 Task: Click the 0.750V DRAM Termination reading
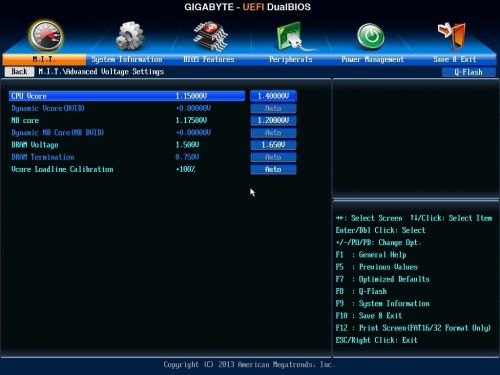click(x=187, y=157)
